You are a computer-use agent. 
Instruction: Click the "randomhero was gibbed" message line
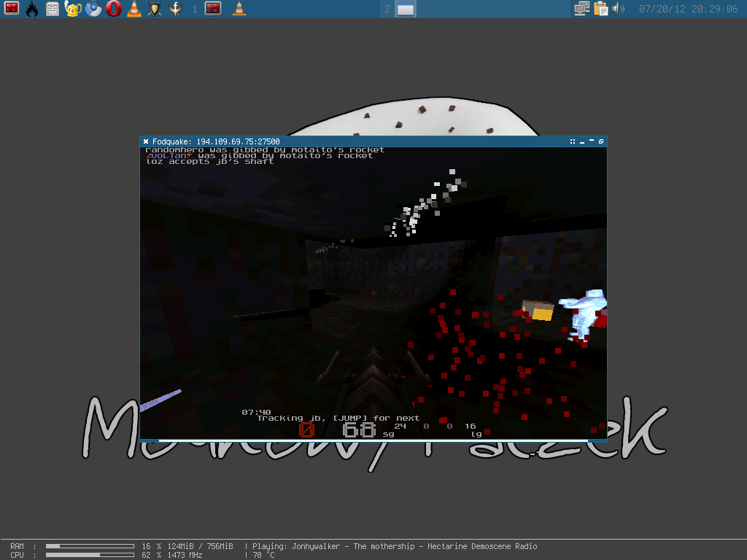pyautogui.click(x=265, y=150)
